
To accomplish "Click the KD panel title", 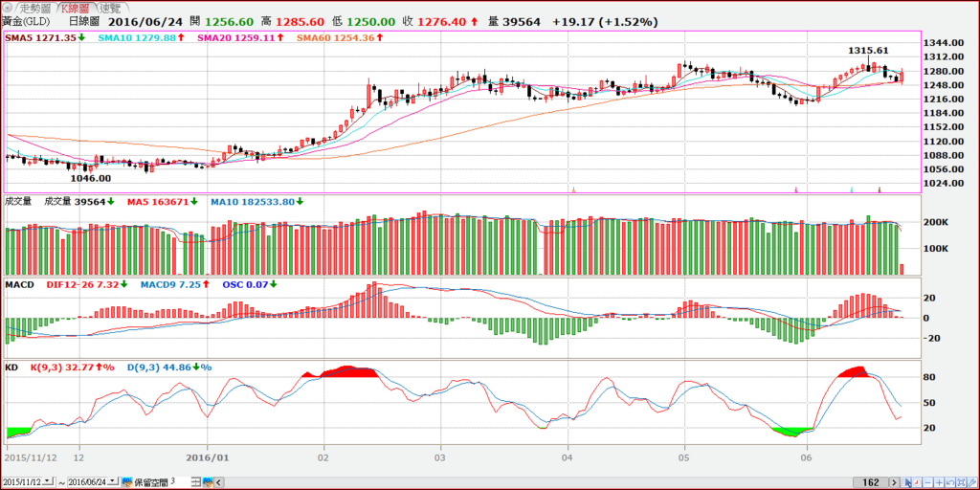I will [11, 367].
